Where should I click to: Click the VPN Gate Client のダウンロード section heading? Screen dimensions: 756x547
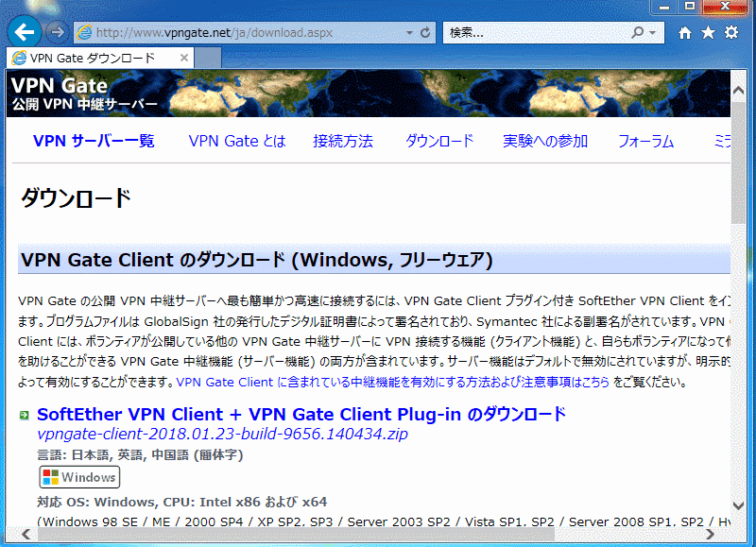(x=257, y=260)
